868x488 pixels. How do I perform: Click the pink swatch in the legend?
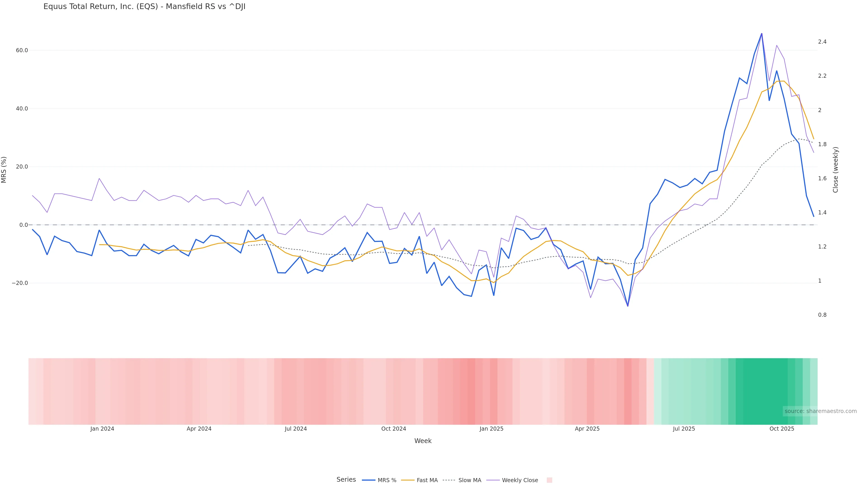[549, 480]
